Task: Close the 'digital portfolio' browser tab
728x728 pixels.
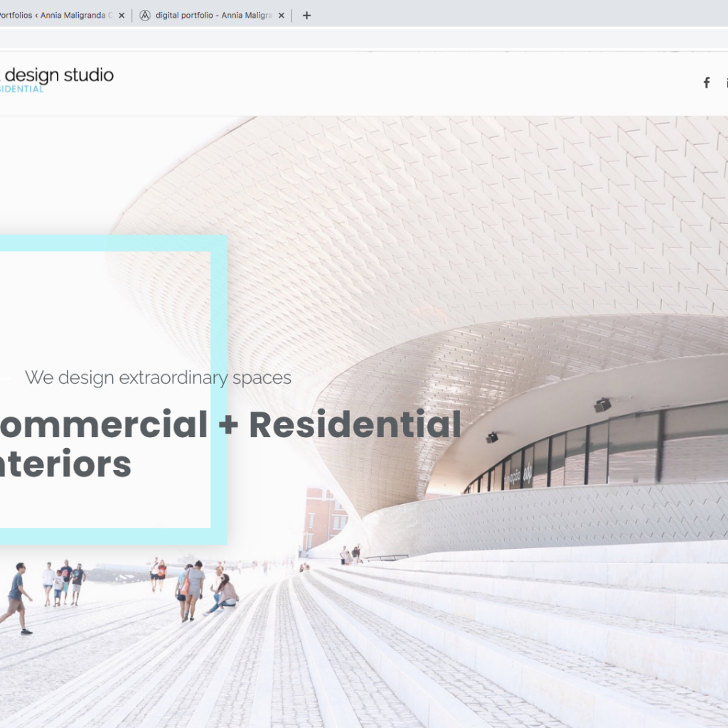Action: (283, 15)
